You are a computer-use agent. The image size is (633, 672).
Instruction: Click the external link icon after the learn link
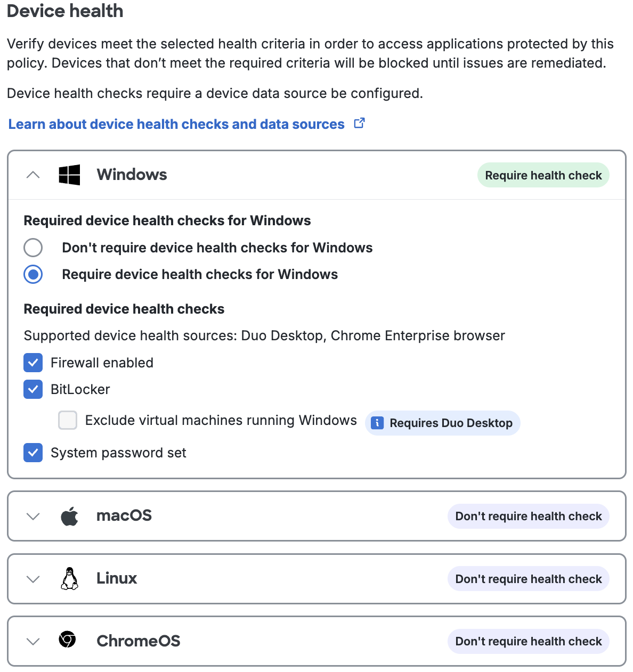359,123
